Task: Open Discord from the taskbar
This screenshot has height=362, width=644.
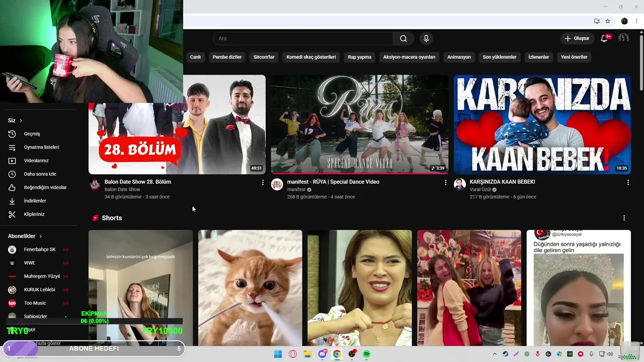Action: click(323, 354)
